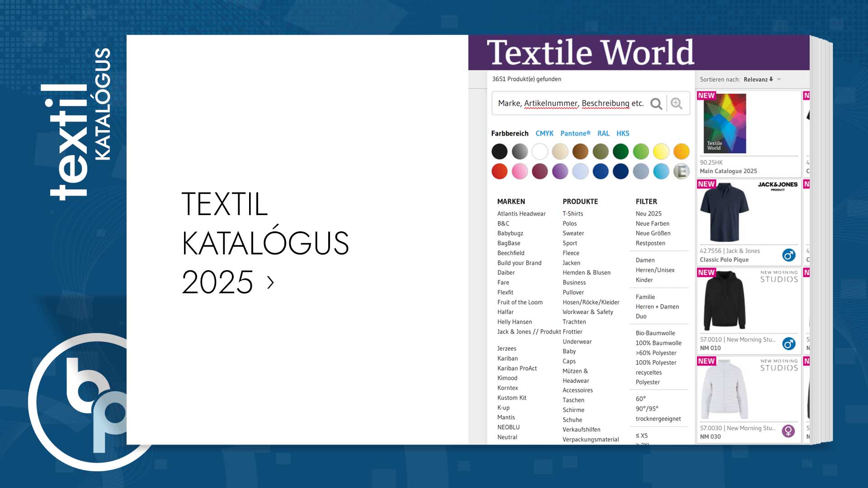Pick the brown color swatch
The image size is (868, 488).
(x=580, y=151)
